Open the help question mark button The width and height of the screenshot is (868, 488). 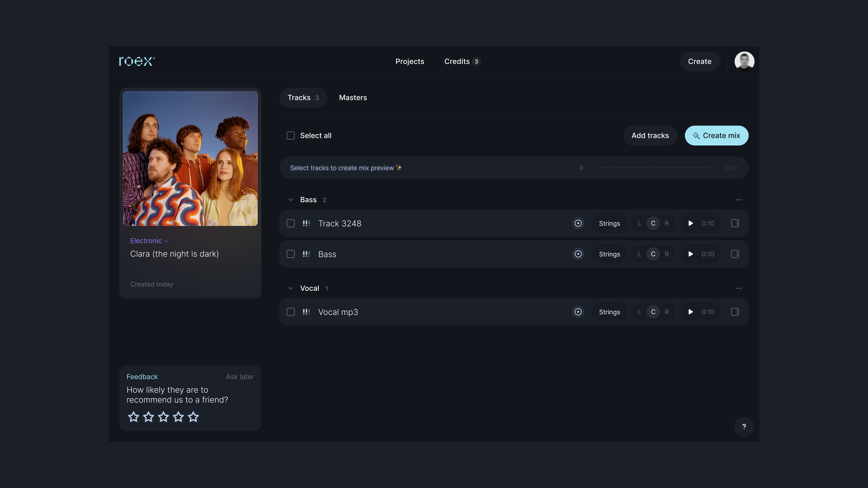[744, 426]
